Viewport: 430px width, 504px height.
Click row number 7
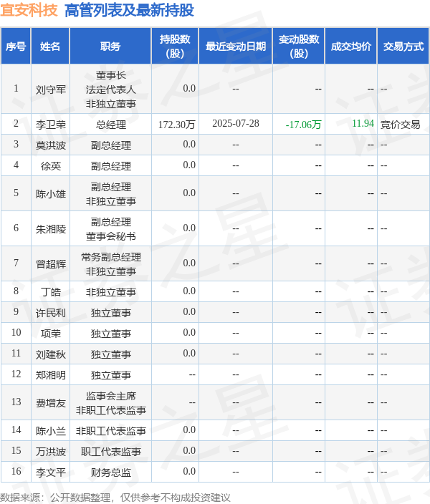(x=16, y=263)
